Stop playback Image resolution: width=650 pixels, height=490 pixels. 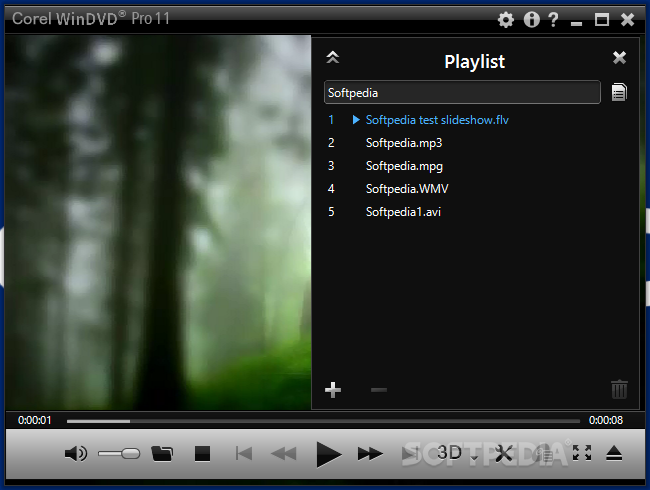click(202, 454)
